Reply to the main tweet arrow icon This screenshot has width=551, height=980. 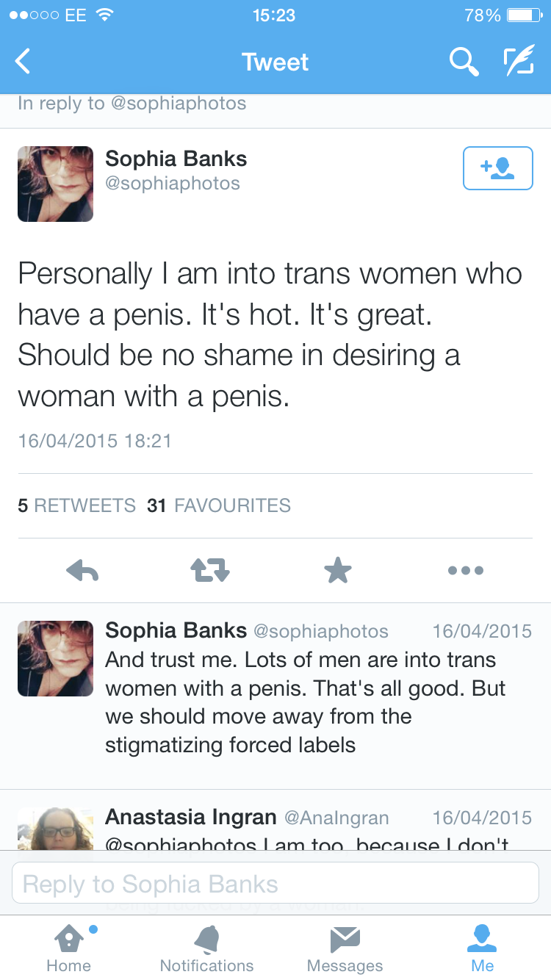pyautogui.click(x=82, y=570)
